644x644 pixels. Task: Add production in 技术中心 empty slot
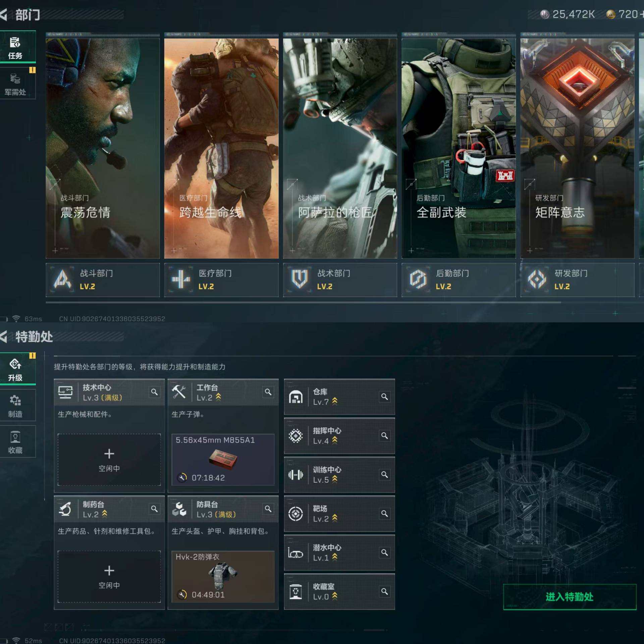click(109, 460)
